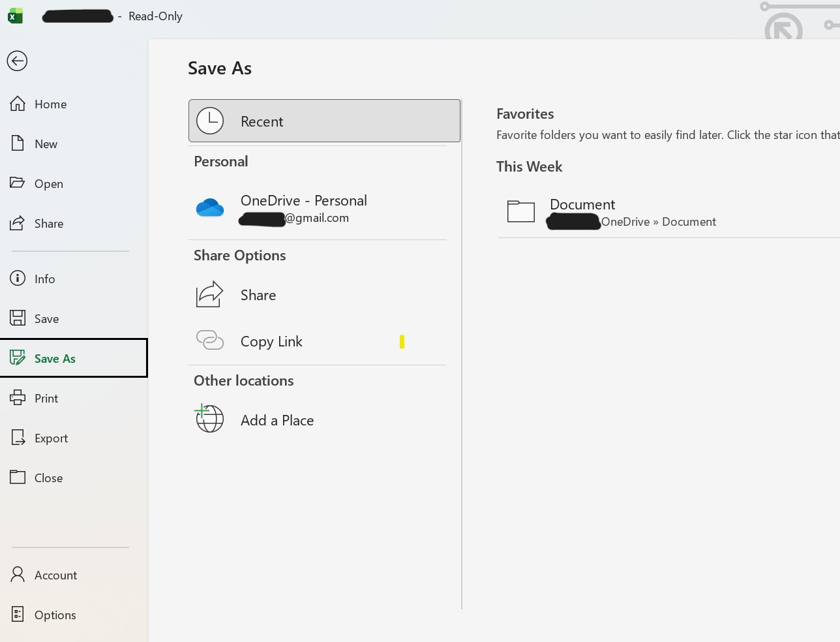Screen dimensions: 840x642
Task: Click the Options settings icon
Action: [18, 614]
